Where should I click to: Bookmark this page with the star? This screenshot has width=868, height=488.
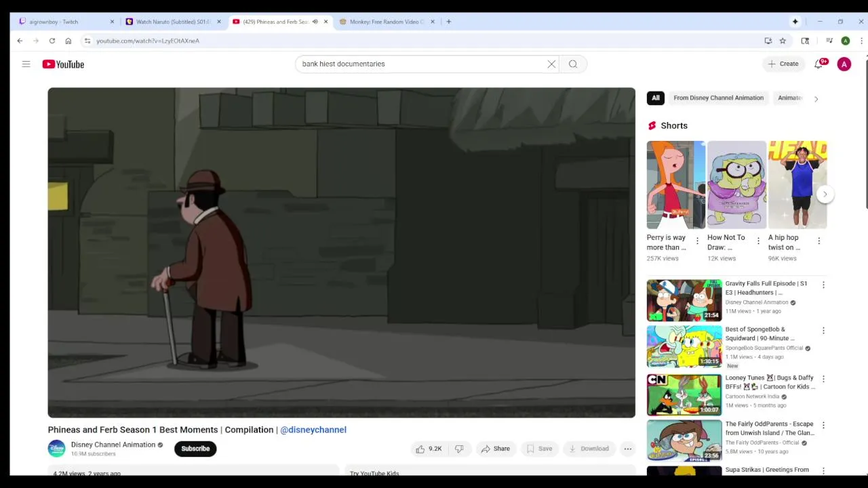(x=783, y=41)
